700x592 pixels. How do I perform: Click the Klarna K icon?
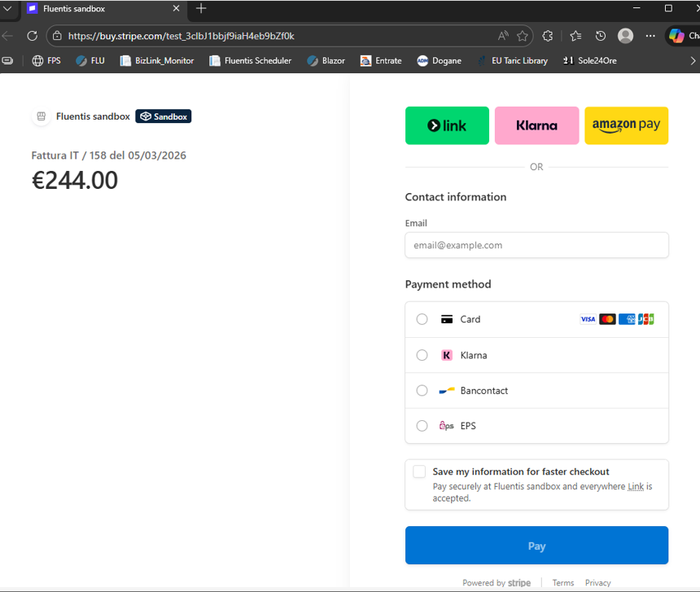[x=447, y=355]
